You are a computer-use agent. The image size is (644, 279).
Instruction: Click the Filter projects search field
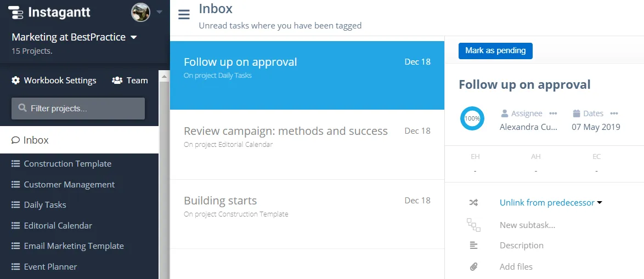coord(78,109)
